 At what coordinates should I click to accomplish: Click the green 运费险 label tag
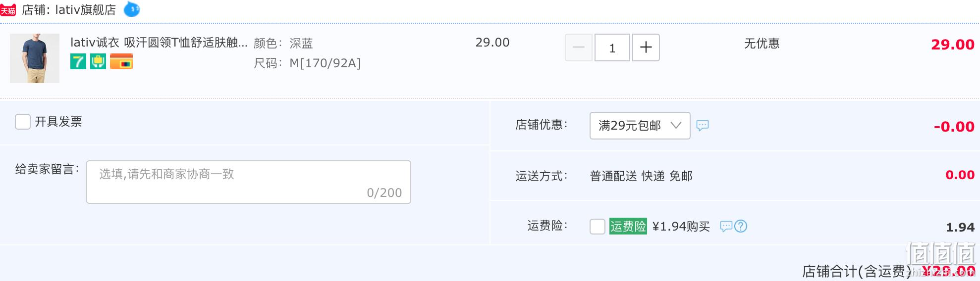coord(628,226)
